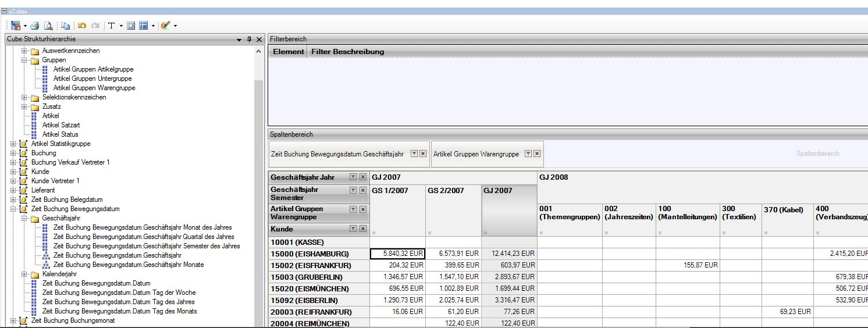Open Cube Strukturhierarchie panel options arrow
The height and width of the screenshot is (328, 868).
coord(240,40)
